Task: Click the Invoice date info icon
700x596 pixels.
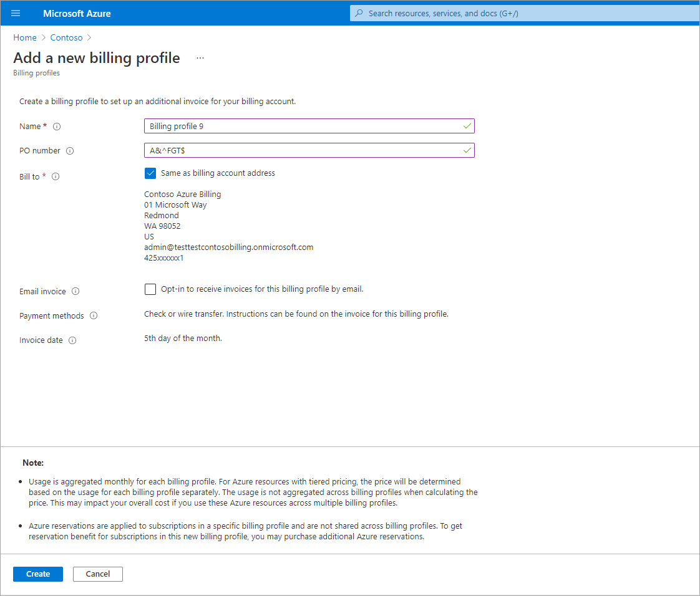Action: (x=72, y=340)
